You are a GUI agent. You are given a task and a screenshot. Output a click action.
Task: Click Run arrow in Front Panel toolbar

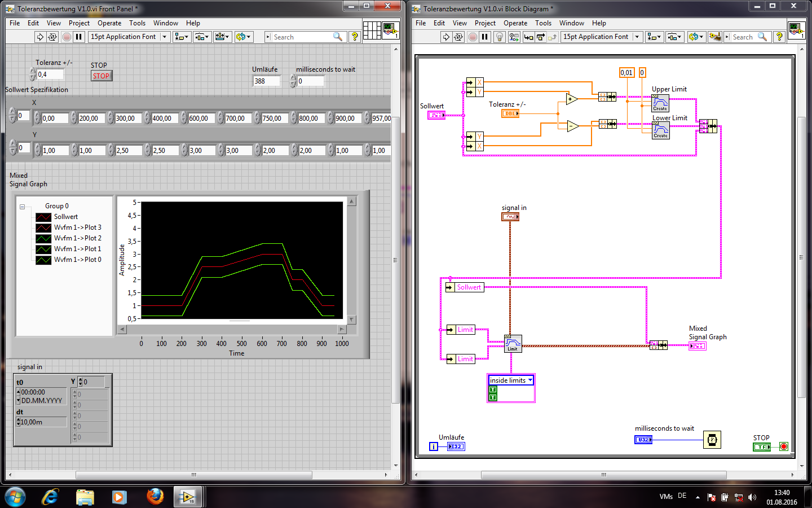click(x=40, y=37)
